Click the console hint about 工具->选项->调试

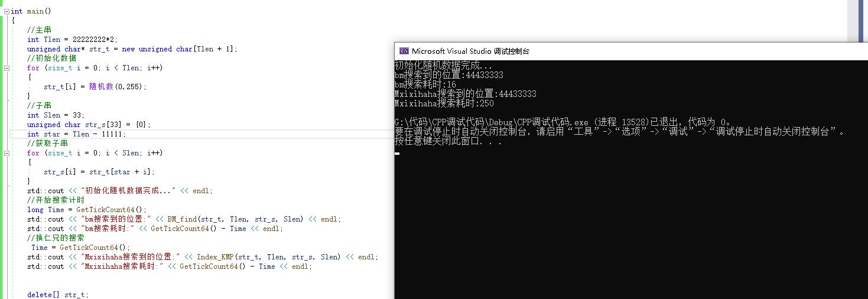click(x=620, y=132)
